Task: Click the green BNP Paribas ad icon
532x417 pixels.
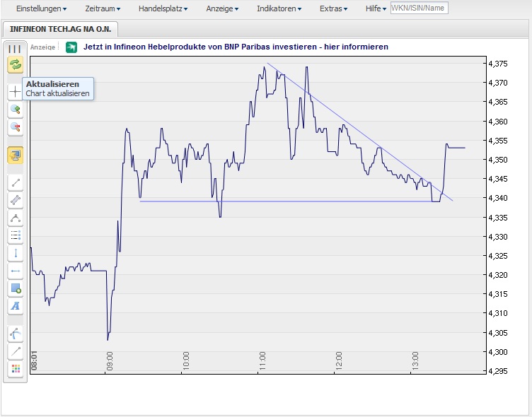Action: tap(71, 47)
